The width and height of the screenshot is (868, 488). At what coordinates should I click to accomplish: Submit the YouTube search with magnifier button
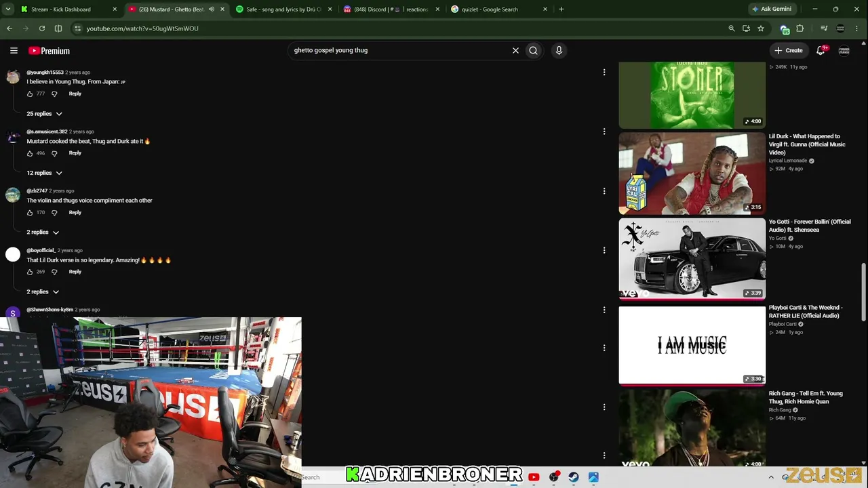534,50
